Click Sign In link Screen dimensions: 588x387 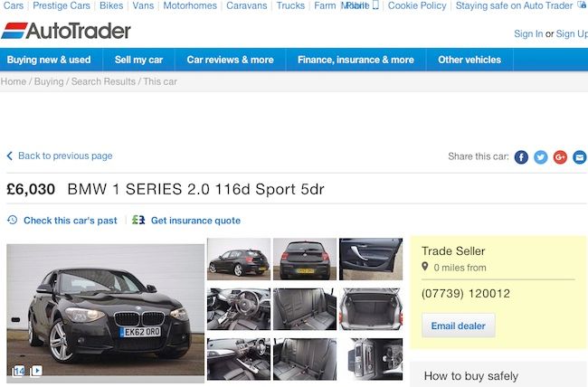(x=528, y=33)
